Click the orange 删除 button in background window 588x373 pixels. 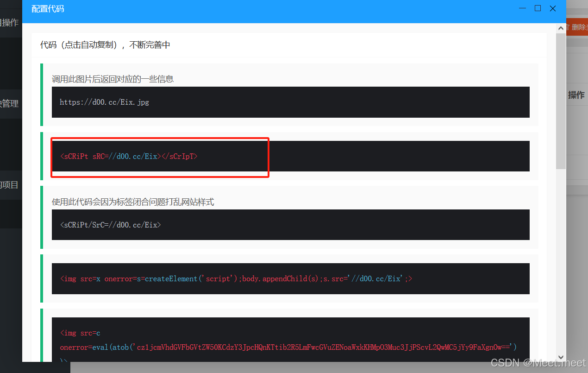[x=577, y=27]
